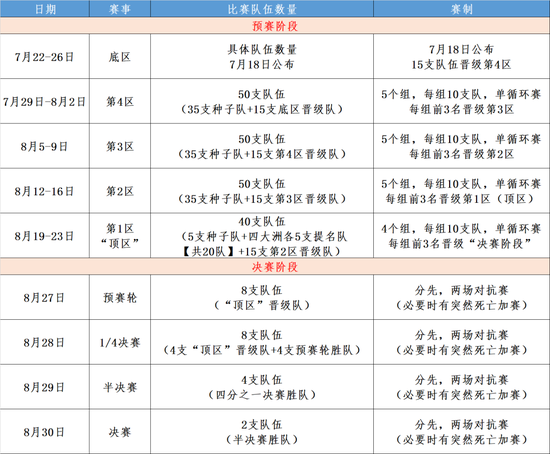Click the cell 每组前3名晋级第2区
This screenshot has height=454, width=550.
(462, 146)
